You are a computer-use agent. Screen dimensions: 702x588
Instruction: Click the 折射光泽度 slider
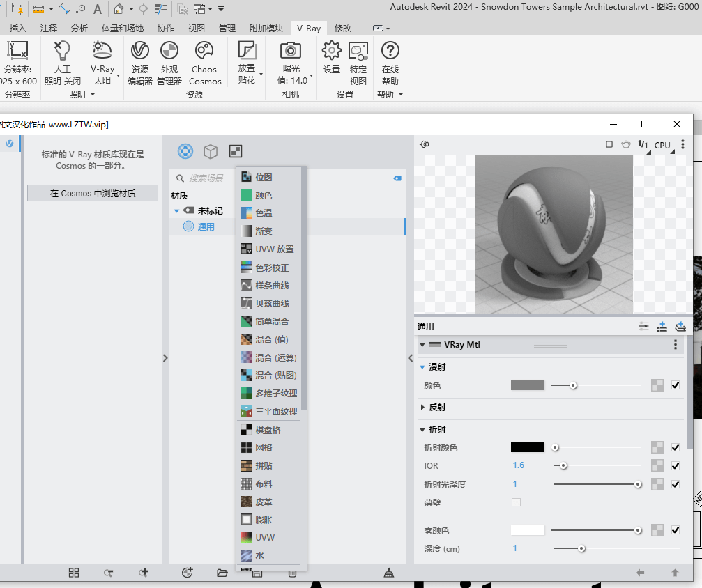(x=597, y=484)
